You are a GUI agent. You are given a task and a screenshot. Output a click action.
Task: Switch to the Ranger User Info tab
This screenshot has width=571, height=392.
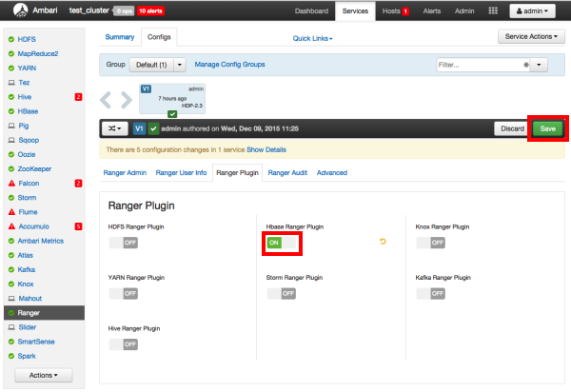pos(181,173)
